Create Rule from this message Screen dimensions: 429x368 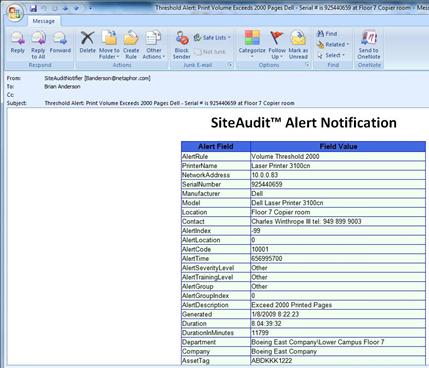pos(131,45)
